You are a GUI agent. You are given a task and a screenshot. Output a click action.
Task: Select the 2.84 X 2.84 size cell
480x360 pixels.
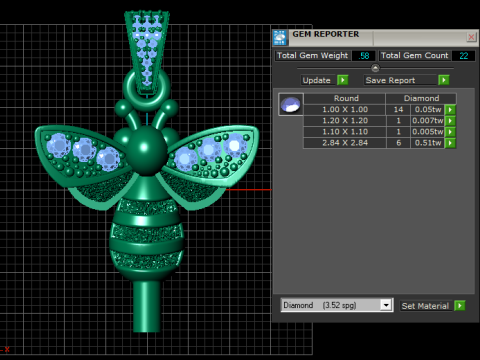click(345, 143)
